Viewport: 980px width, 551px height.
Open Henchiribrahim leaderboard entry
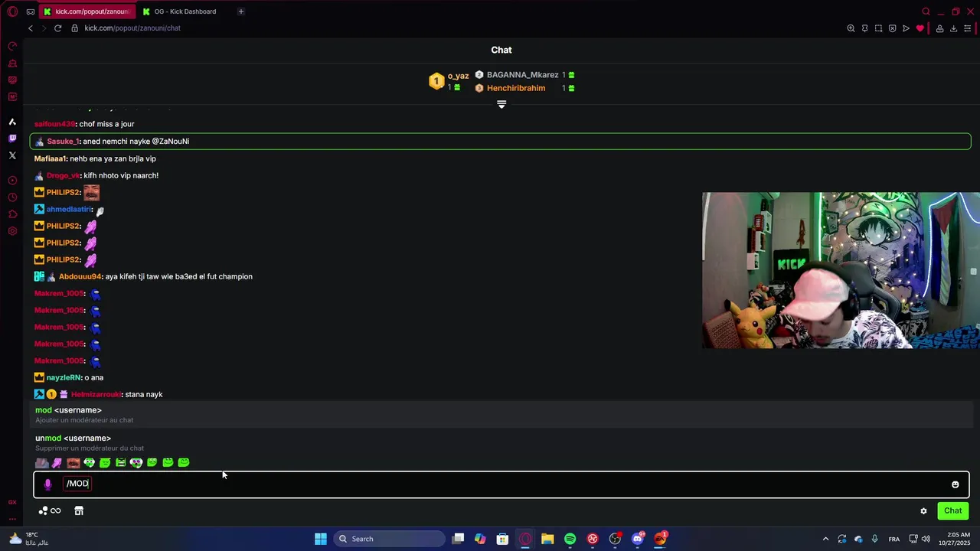[516, 88]
